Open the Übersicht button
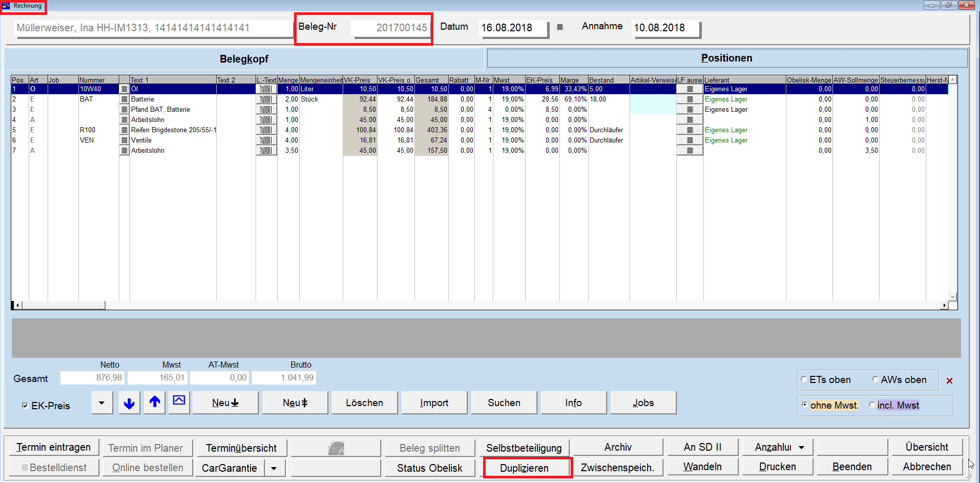 pos(927,447)
